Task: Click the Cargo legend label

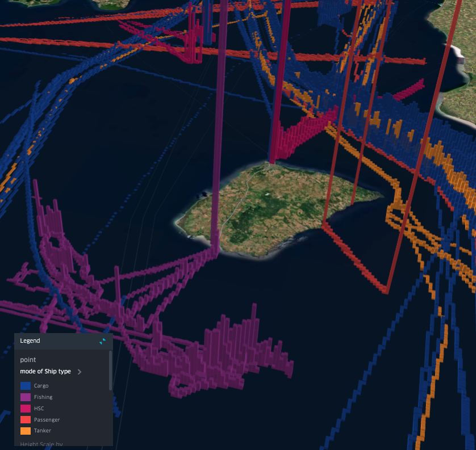Action: point(41,386)
